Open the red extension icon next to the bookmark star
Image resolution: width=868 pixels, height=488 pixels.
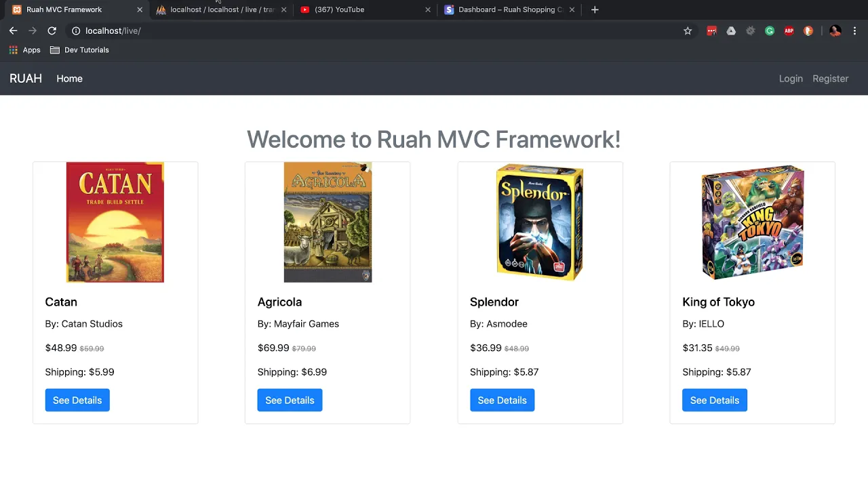click(x=711, y=30)
